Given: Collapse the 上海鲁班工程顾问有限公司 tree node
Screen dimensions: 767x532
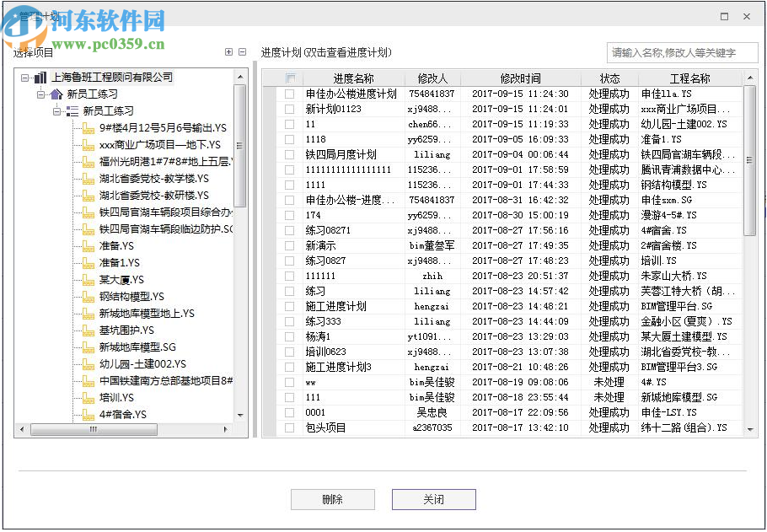Looking at the screenshot, I should click(24, 77).
